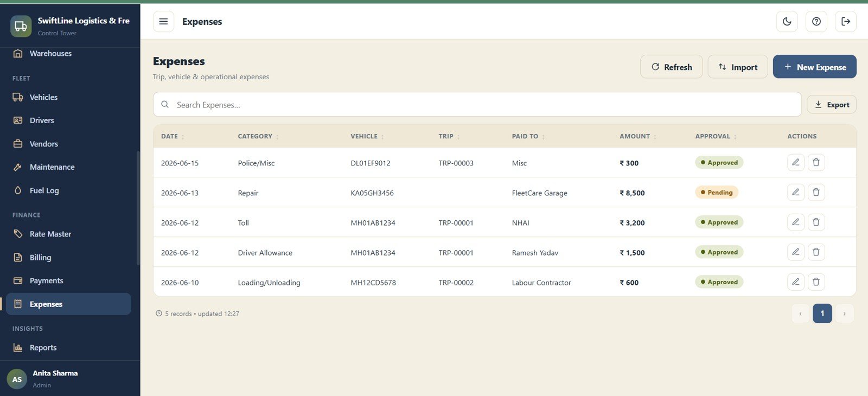Sort by the Approval column
The height and width of the screenshot is (396, 868).
pyautogui.click(x=716, y=136)
